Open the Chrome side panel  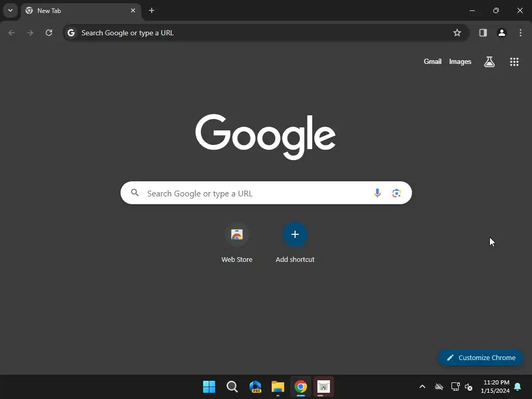coord(483,33)
